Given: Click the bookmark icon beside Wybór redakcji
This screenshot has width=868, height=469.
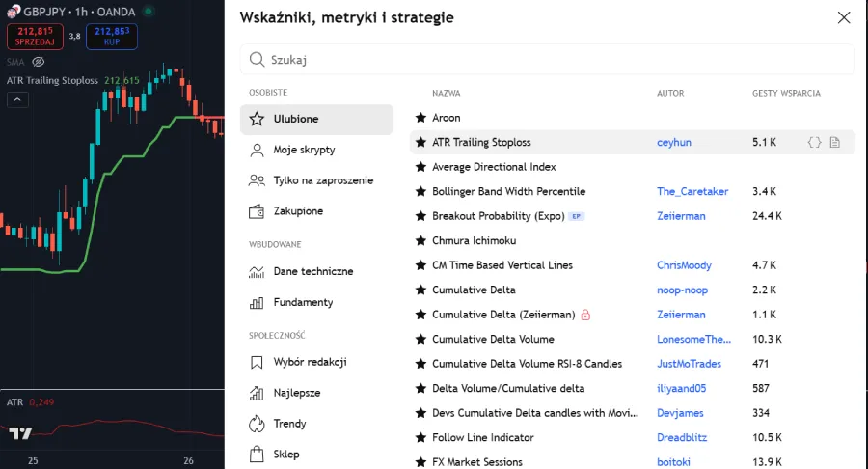Looking at the screenshot, I should 257,362.
